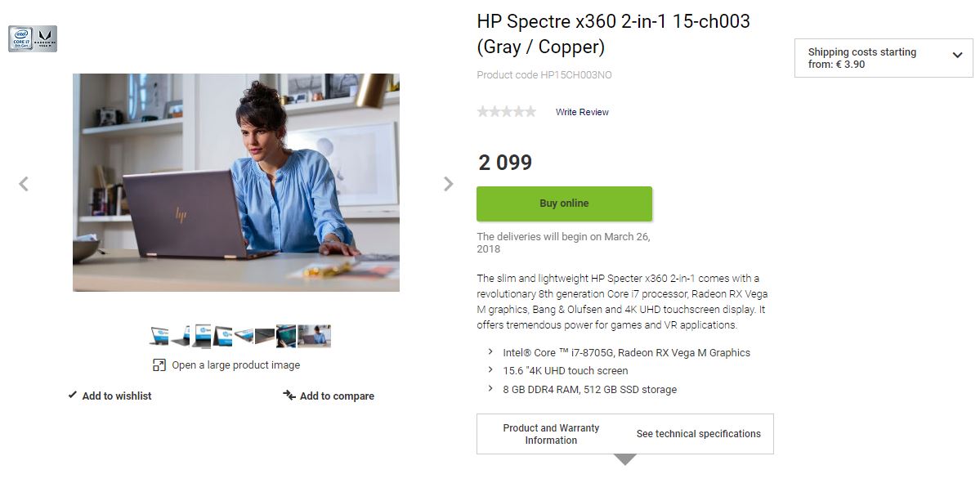Open the Write Review link
Screen dimensions: 980x483
click(582, 112)
